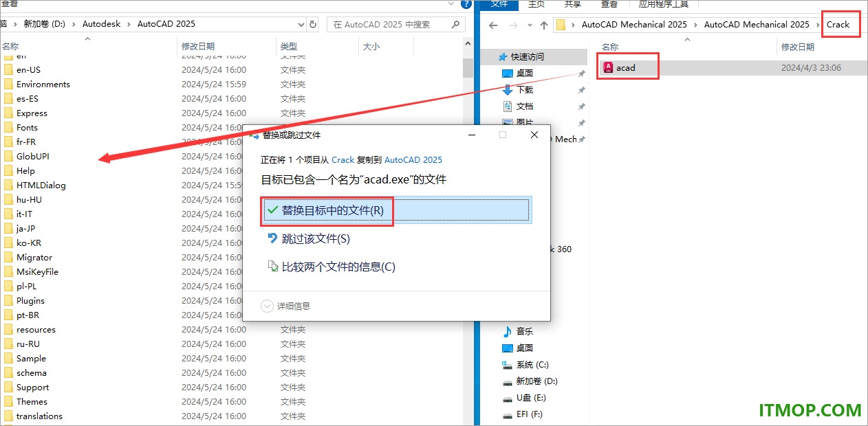Expand the chevron just before the Crack breadcrumb

[x=818, y=25]
